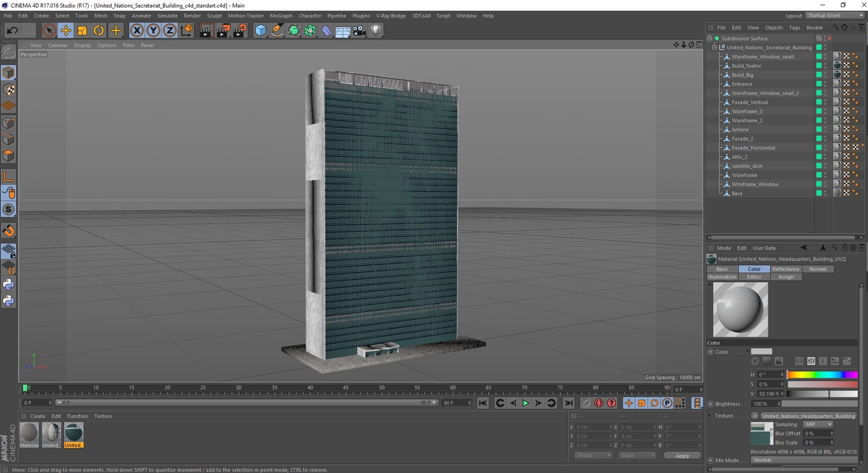Click the Undo arrow icon
The height and width of the screenshot is (473, 868).
(x=12, y=30)
